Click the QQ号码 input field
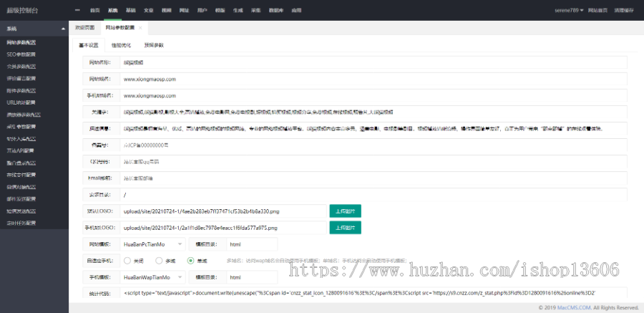This screenshot has width=644, height=313. pos(374,162)
